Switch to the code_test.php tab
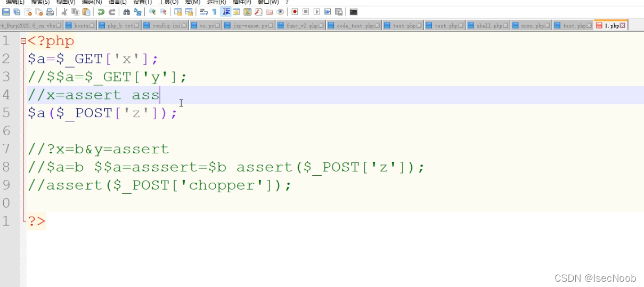644x287 pixels. [354, 26]
